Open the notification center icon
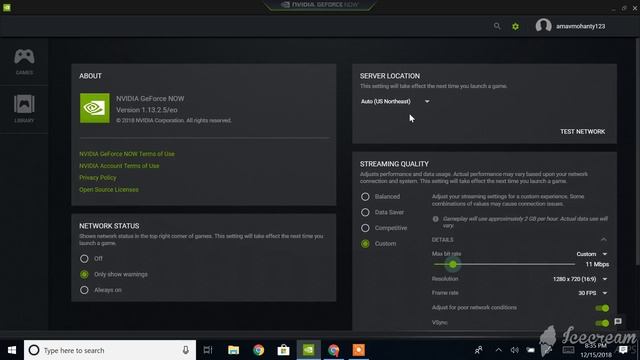 tap(623, 350)
